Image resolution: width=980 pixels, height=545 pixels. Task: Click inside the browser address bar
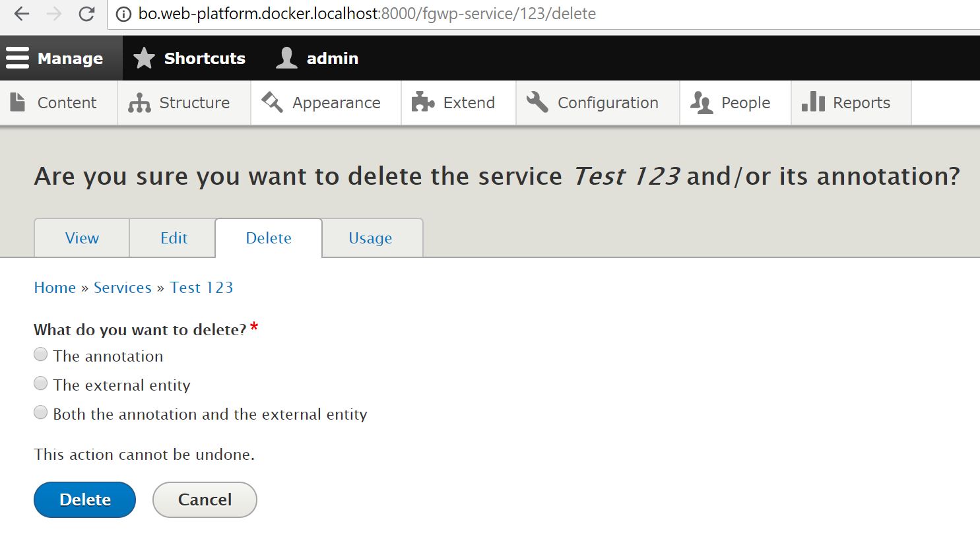point(396,13)
